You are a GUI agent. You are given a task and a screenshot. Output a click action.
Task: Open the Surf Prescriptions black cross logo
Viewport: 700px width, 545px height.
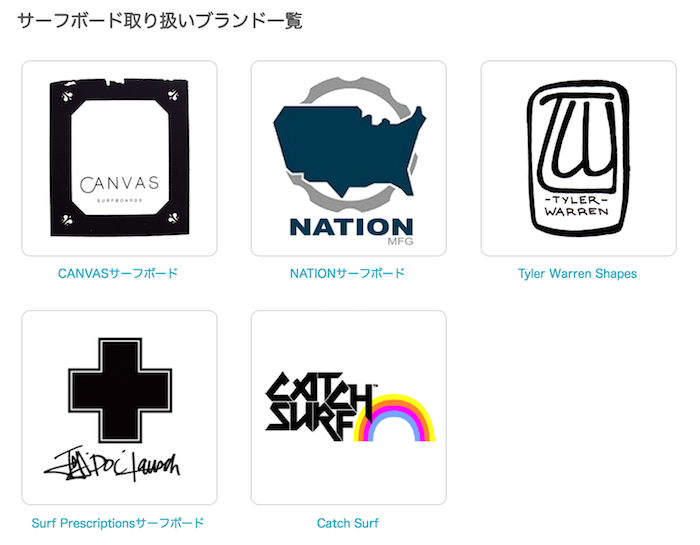click(120, 408)
